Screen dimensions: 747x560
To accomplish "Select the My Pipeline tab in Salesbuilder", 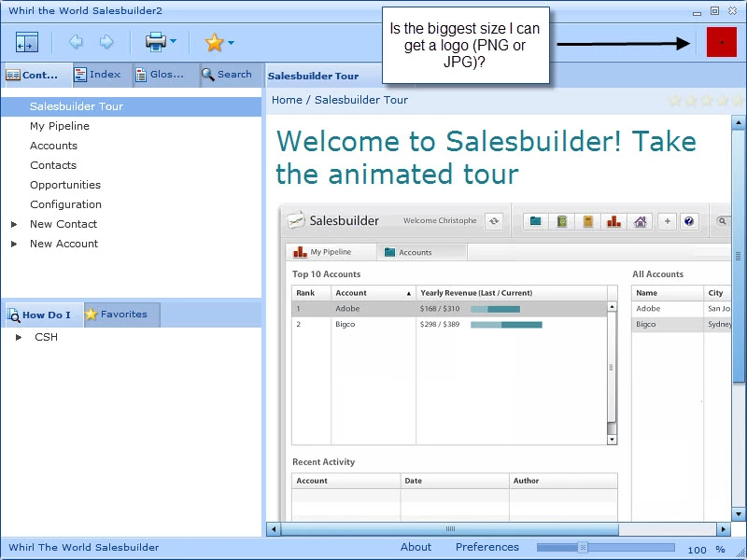I will click(331, 252).
